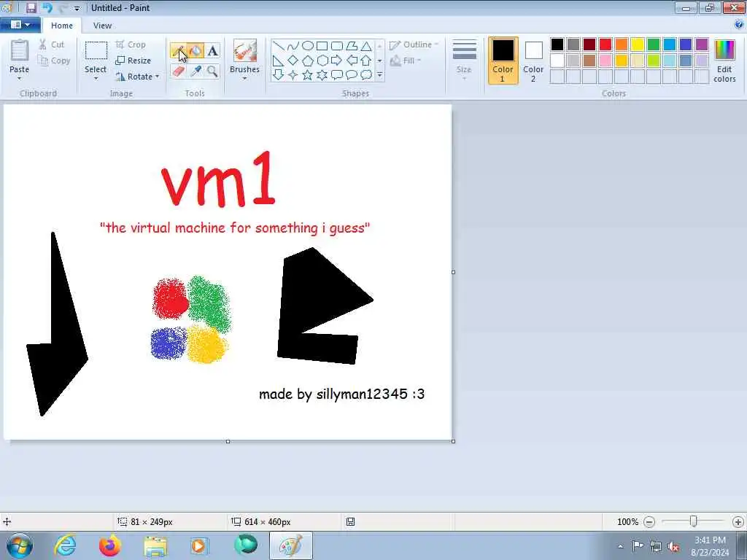Click the Save icon in quick access toolbar

(x=31, y=7)
